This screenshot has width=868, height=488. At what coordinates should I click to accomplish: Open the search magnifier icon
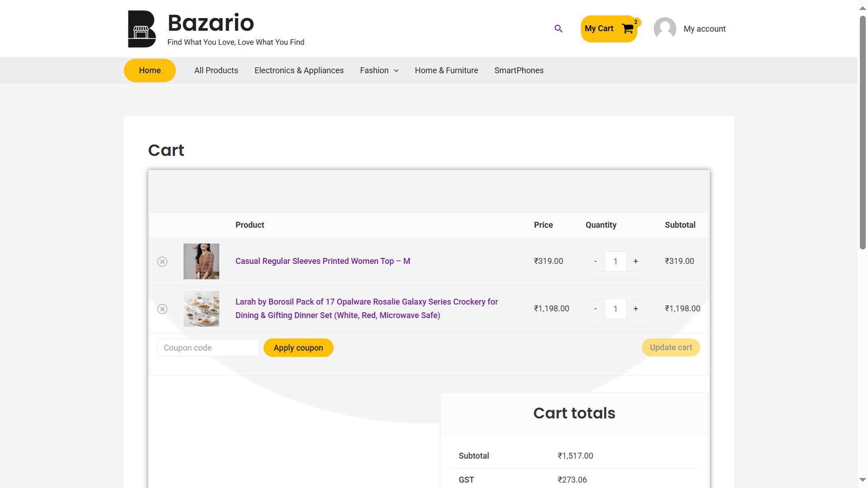[558, 29]
